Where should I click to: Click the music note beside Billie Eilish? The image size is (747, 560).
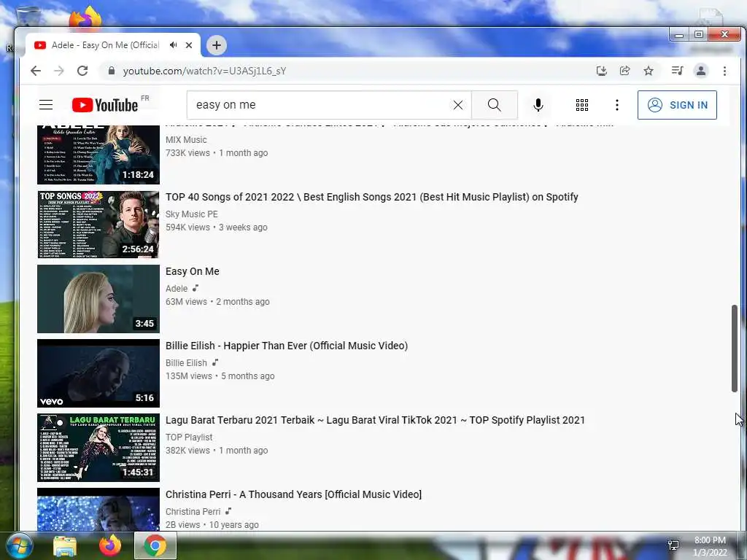point(215,362)
